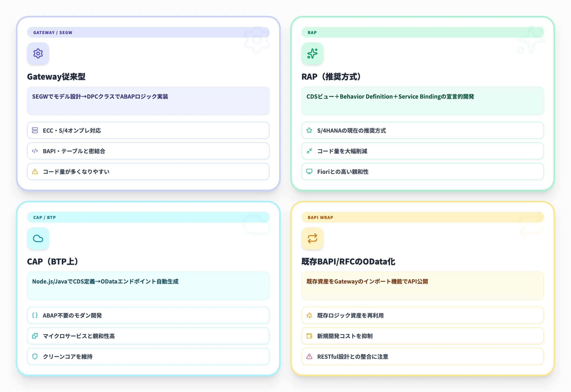Select the shield icon beside クリーンコアを維持
This screenshot has width=571, height=392.
tap(35, 357)
